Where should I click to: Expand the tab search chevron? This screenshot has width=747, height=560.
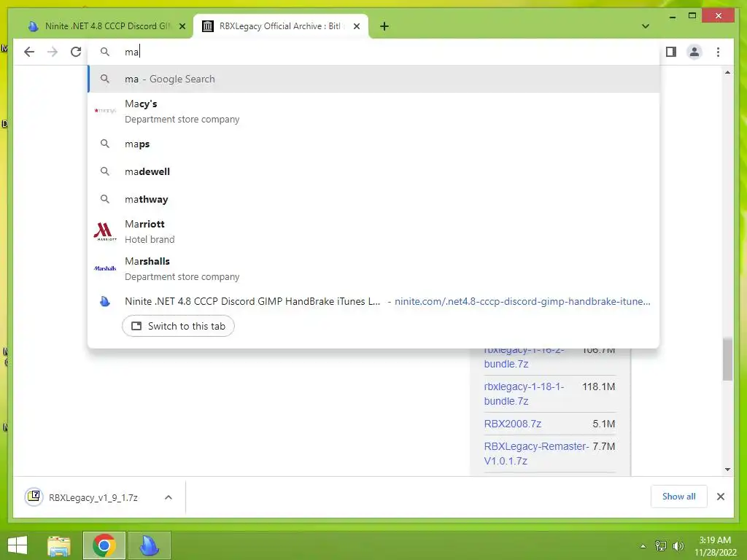tap(645, 26)
